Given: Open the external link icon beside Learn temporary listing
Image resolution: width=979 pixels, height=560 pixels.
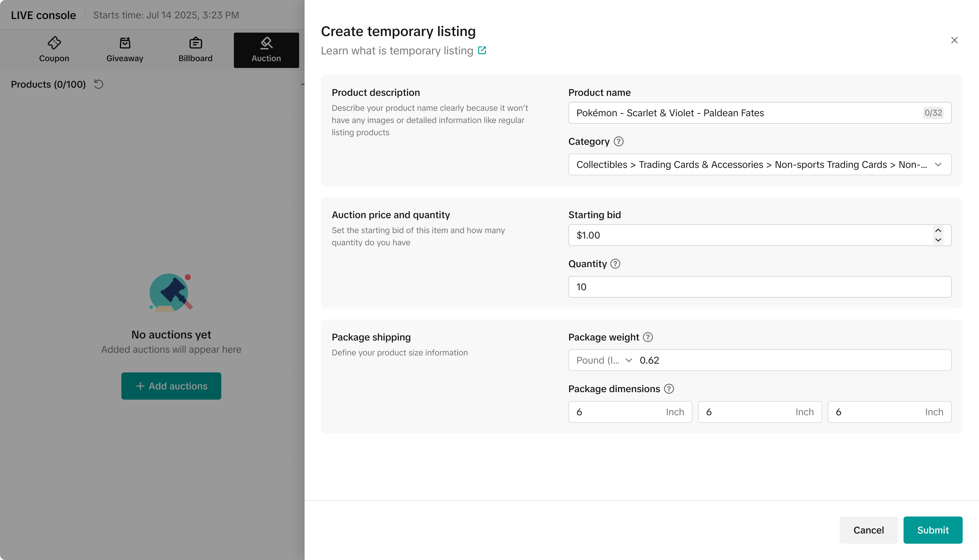Looking at the screenshot, I should [482, 50].
